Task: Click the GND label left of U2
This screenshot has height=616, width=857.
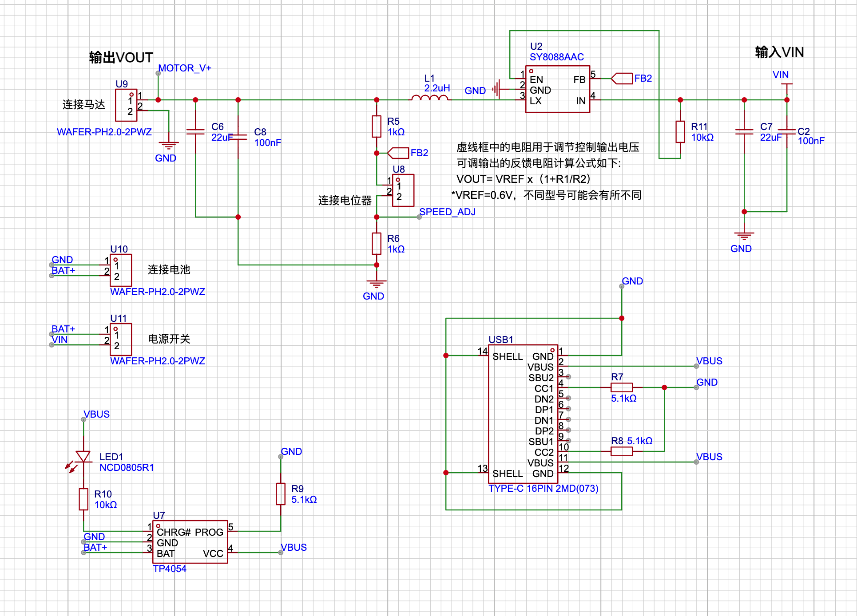Action: tap(475, 91)
